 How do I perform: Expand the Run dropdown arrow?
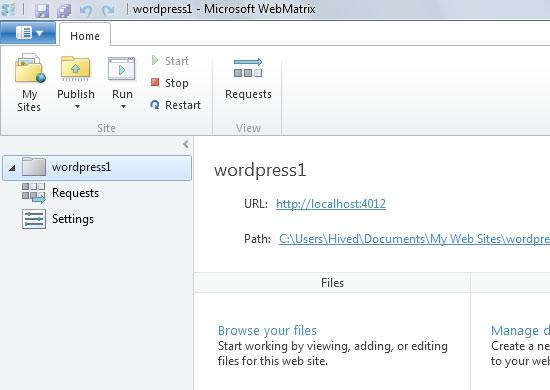coord(123,106)
